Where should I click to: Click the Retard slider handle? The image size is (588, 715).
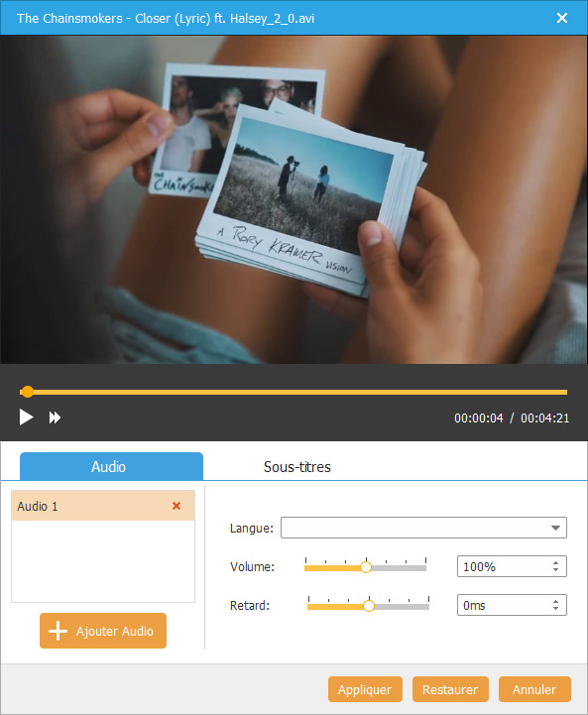[x=369, y=606]
